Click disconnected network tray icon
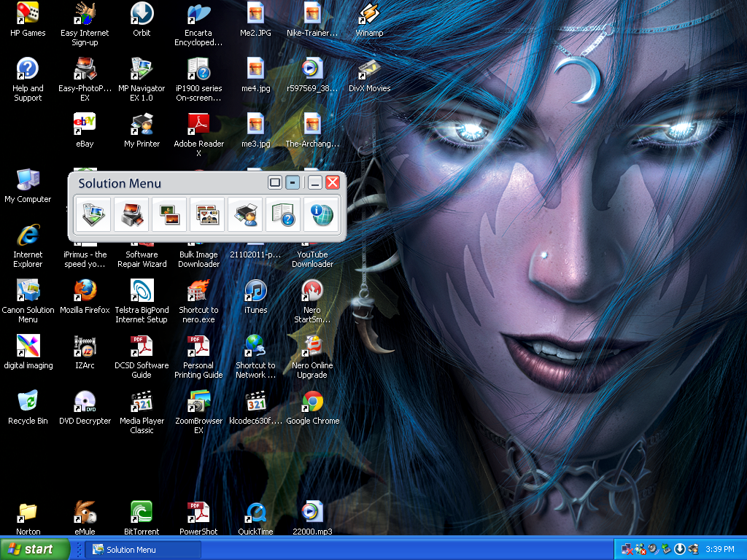The height and width of the screenshot is (560, 747). click(x=627, y=550)
